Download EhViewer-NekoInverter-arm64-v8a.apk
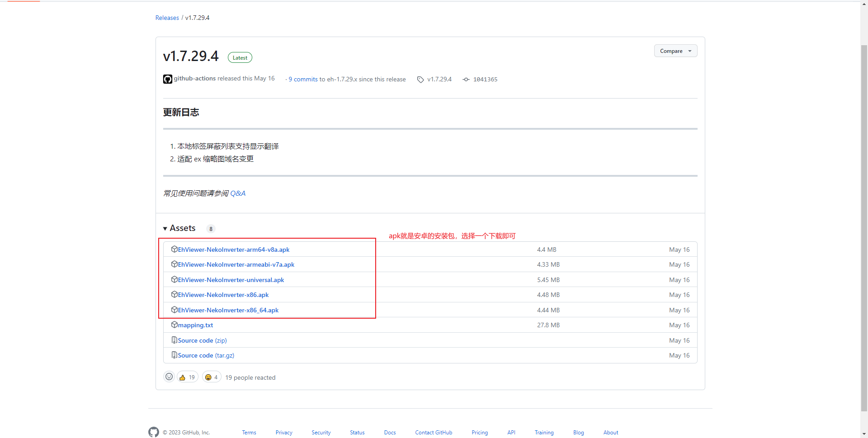Viewport: 868px width, 438px height. coord(234,250)
